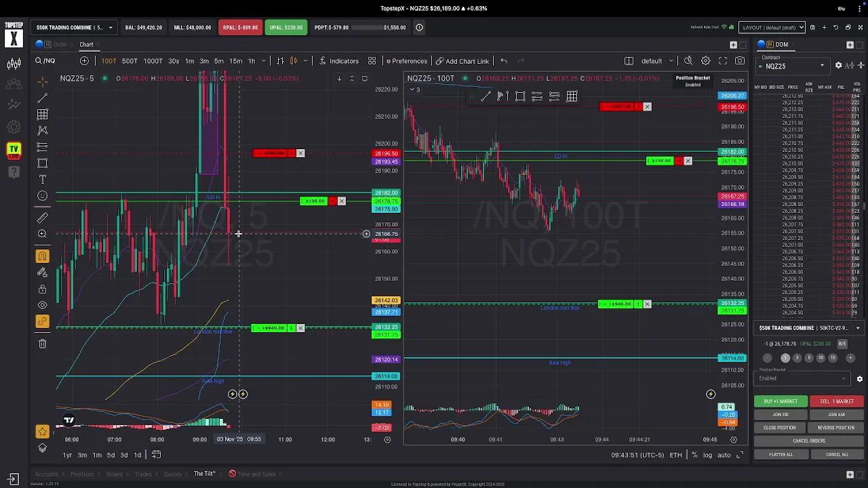Click the chart layout split icon
The height and width of the screenshot is (488, 868).
click(629, 61)
